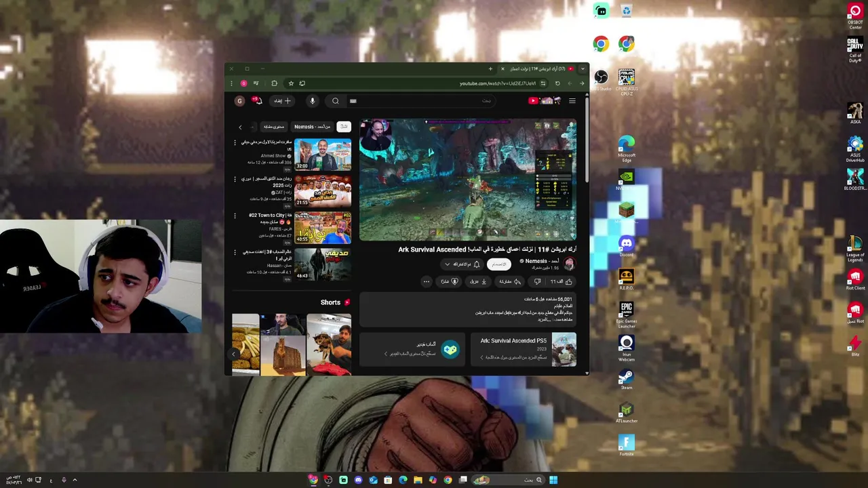Select the highlighted 'All' filter chip
The width and height of the screenshot is (868, 488).
344,127
